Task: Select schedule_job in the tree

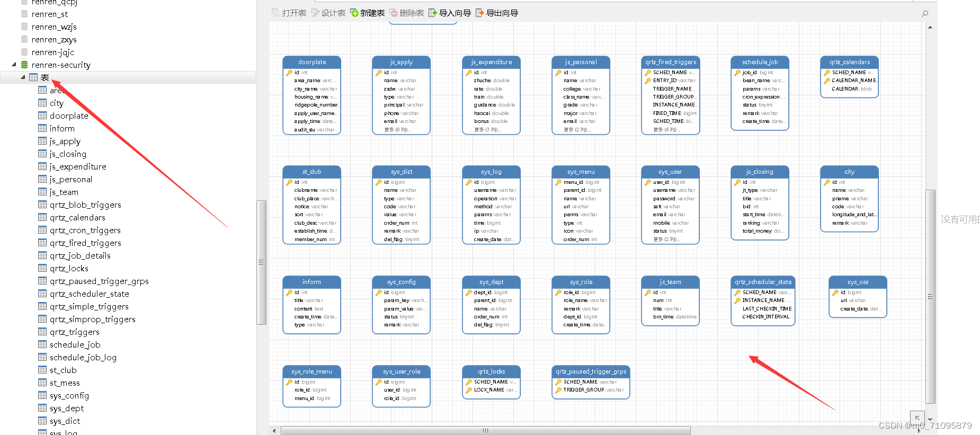Action: point(75,344)
